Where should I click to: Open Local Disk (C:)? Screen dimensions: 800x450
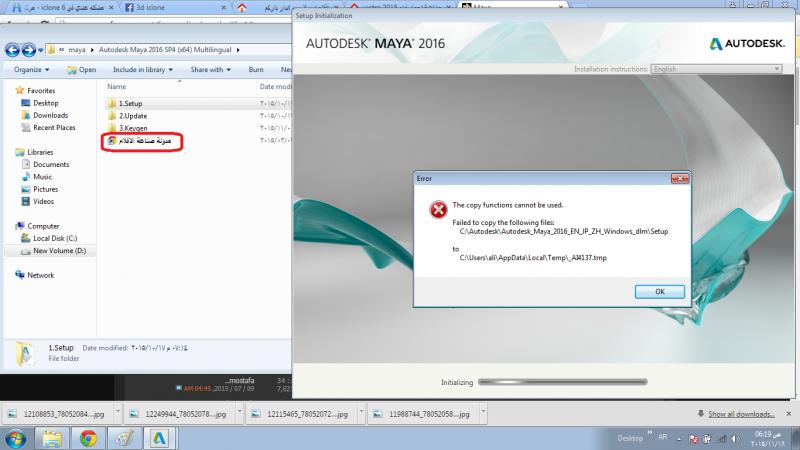55,238
